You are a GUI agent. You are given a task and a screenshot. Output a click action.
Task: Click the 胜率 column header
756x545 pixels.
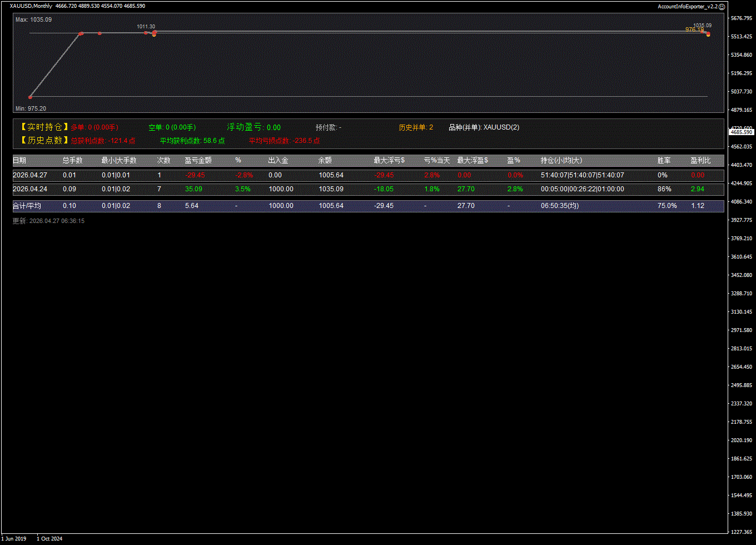point(664,160)
